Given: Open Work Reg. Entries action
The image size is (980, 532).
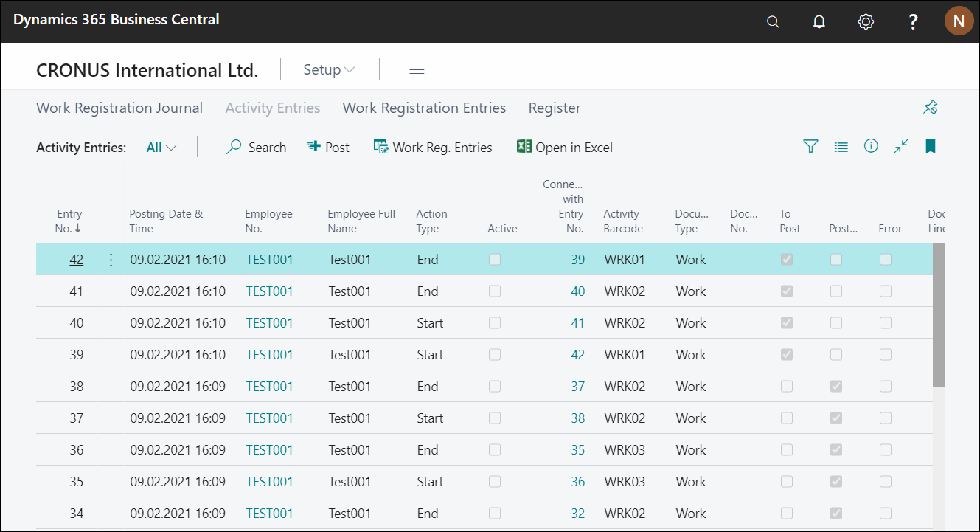Looking at the screenshot, I should coord(434,147).
